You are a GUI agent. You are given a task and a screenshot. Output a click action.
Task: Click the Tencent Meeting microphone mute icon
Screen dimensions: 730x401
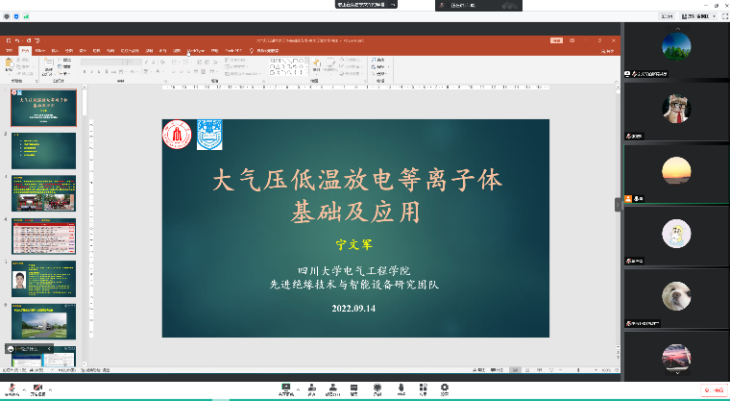tap(10, 387)
